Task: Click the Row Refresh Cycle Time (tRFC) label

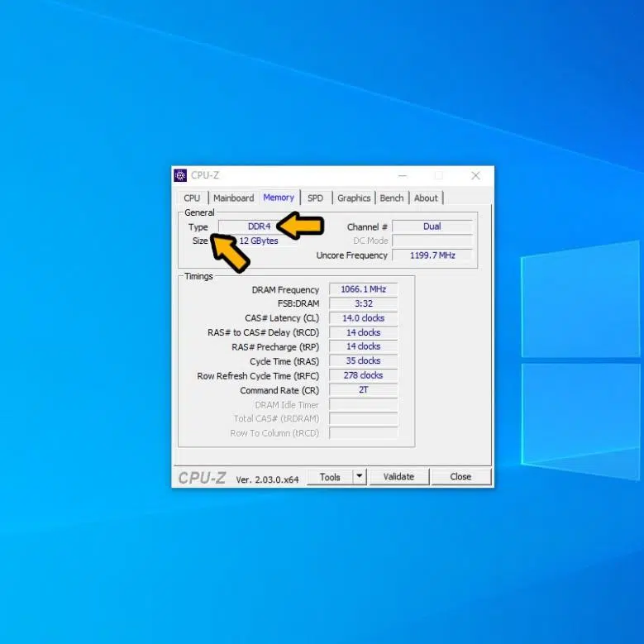Action: pyautogui.click(x=258, y=376)
